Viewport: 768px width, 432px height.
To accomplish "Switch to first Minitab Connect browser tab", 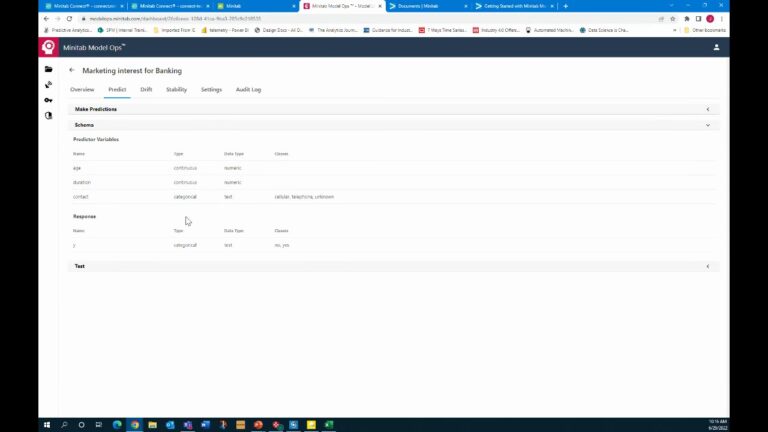I will 84,6.
